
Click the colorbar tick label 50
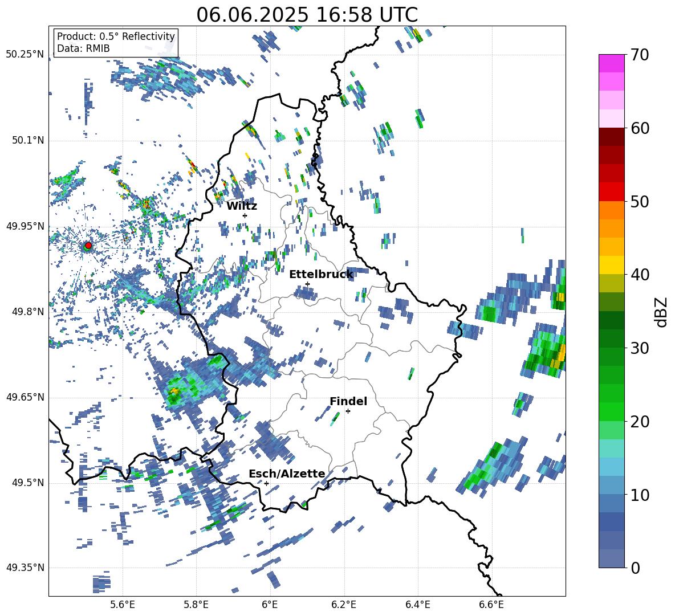[639, 201]
